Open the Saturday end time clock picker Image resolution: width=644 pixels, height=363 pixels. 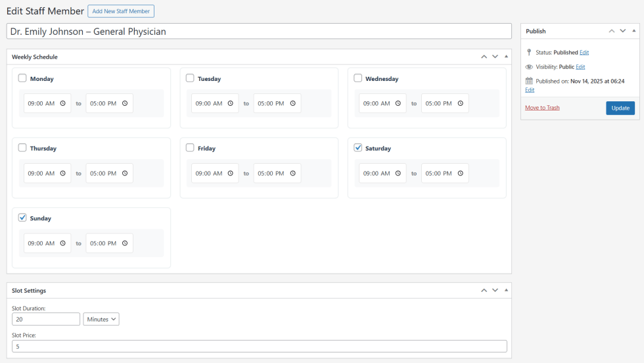[461, 174]
